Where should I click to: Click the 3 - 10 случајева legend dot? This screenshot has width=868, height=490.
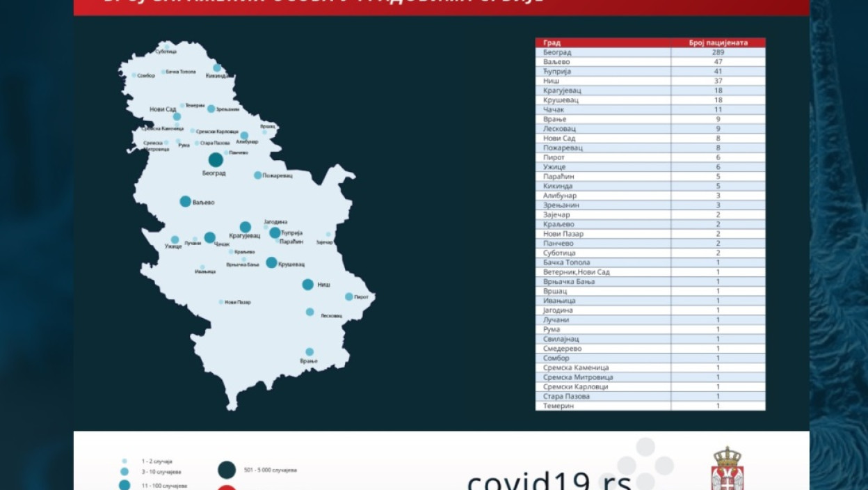[x=124, y=471]
